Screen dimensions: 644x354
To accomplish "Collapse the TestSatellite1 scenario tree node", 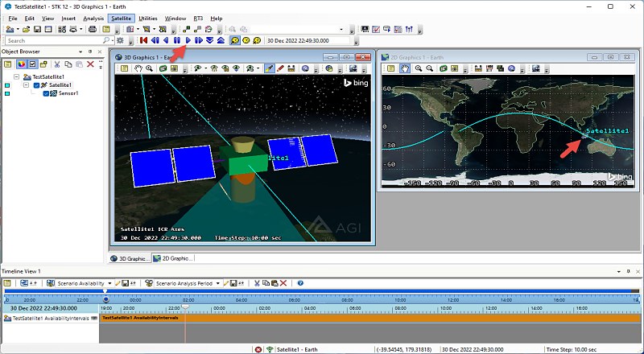I will [x=16, y=76].
